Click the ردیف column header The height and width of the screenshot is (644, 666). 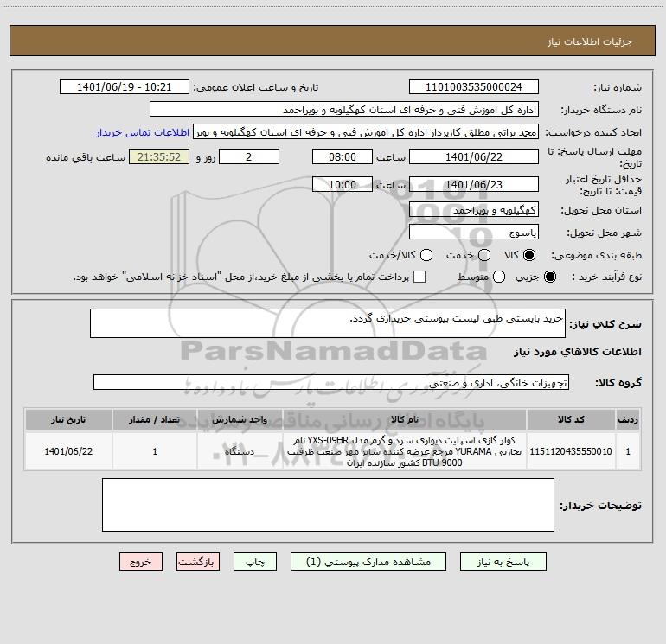pos(628,419)
